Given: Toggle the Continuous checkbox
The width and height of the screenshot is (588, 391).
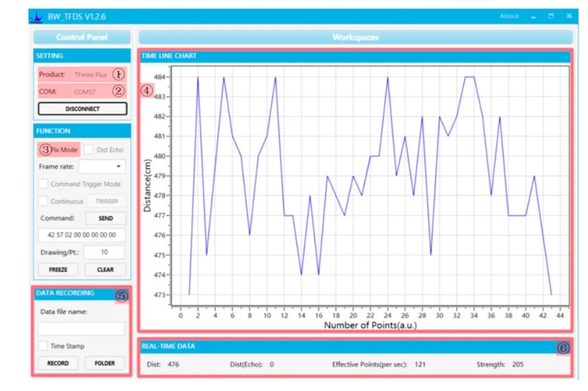Looking at the screenshot, I should tap(43, 201).
